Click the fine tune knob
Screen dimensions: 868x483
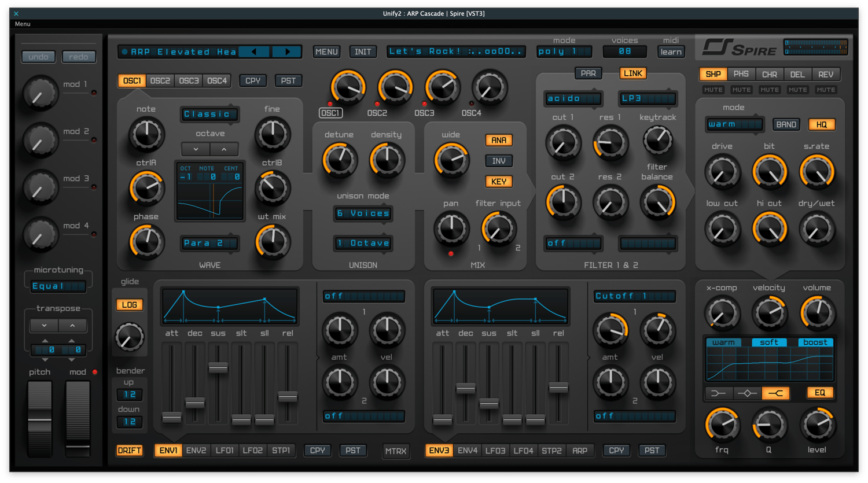tap(273, 134)
